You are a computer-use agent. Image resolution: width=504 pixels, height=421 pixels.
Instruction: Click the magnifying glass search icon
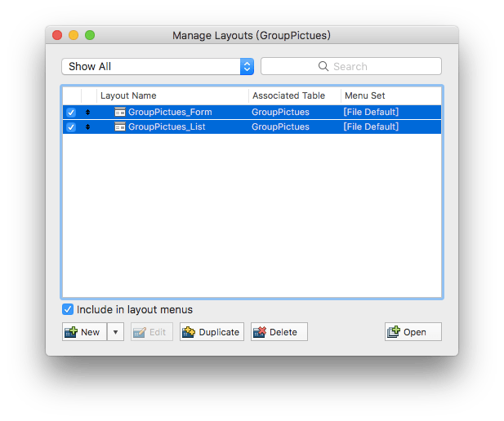tap(323, 67)
